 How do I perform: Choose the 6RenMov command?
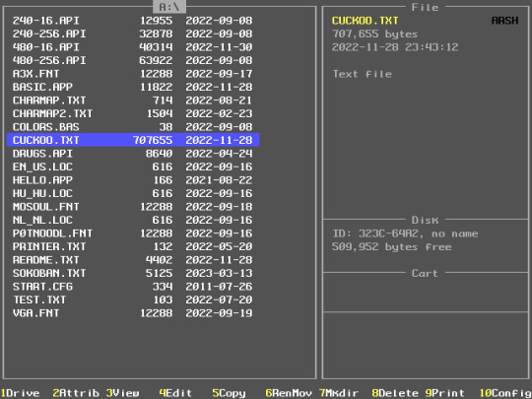tap(289, 393)
